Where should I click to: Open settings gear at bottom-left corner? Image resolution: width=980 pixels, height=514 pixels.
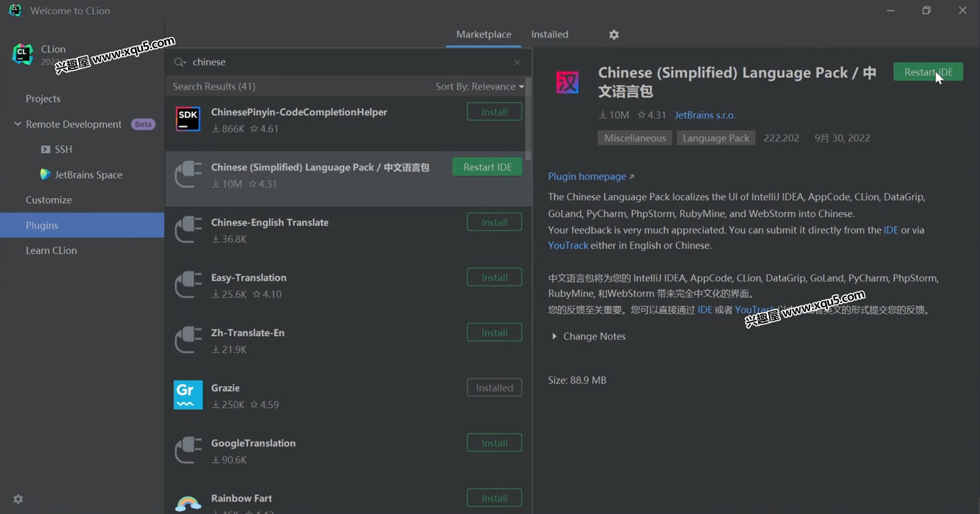[18, 499]
